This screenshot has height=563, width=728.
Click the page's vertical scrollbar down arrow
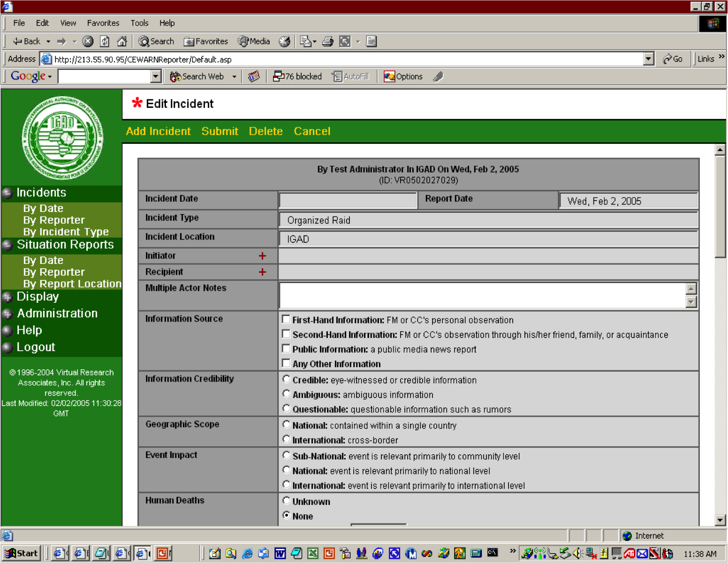pyautogui.click(x=720, y=519)
